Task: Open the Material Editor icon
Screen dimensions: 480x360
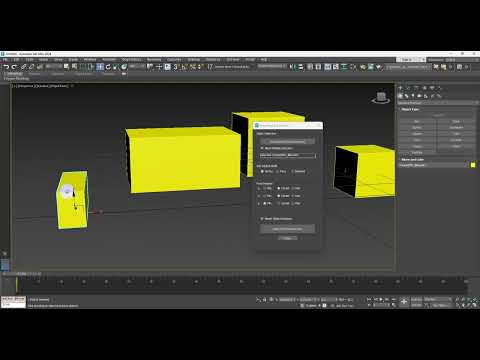Action: point(353,67)
